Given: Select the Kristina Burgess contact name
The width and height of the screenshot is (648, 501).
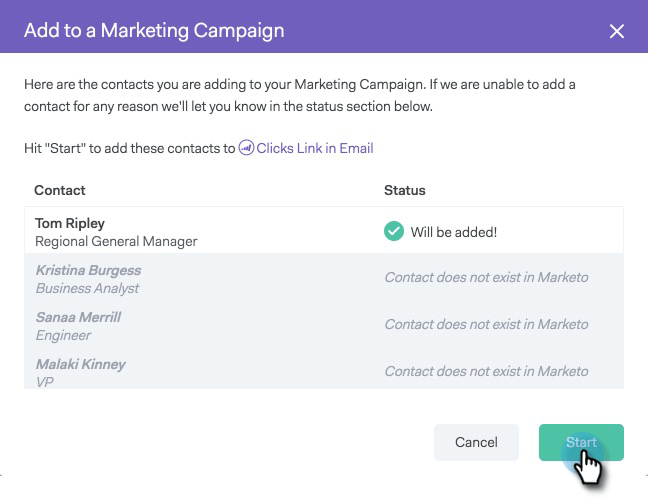Looking at the screenshot, I should tap(88, 270).
